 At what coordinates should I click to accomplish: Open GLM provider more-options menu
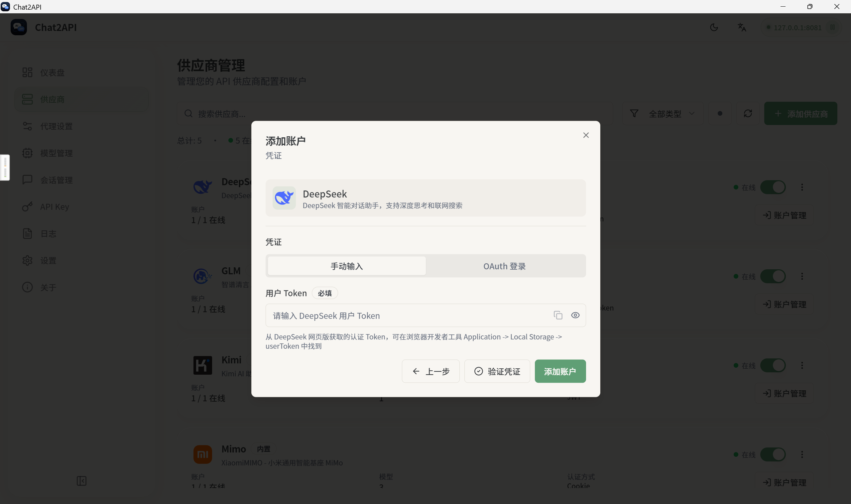coord(802,276)
